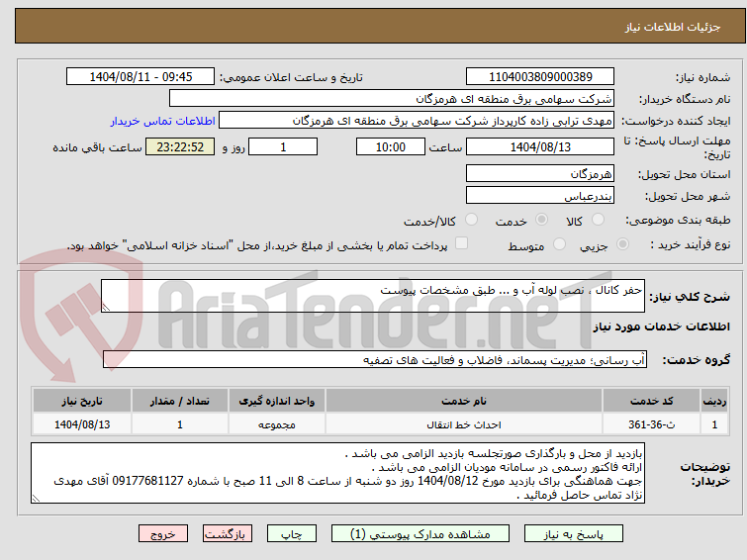The height and width of the screenshot is (560, 747).
Task: Click the ردیف column header
Action: tap(714, 401)
